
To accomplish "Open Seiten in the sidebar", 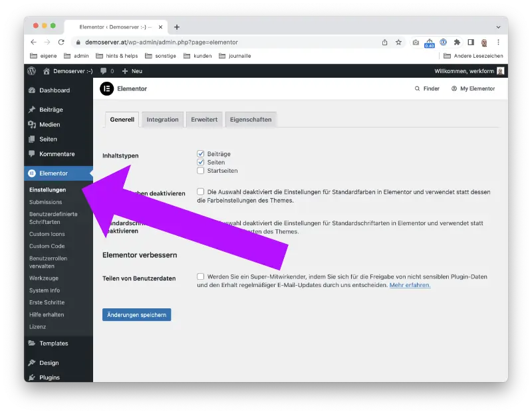I will pyautogui.click(x=59, y=139).
